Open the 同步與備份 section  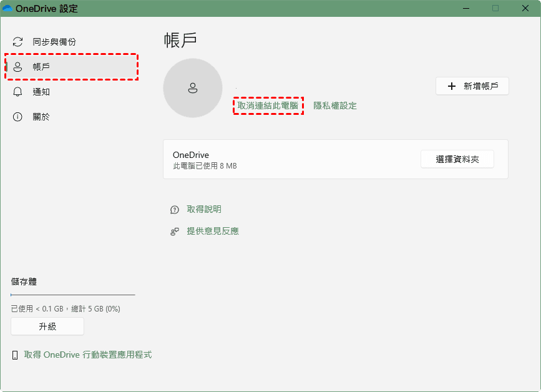tap(71, 42)
